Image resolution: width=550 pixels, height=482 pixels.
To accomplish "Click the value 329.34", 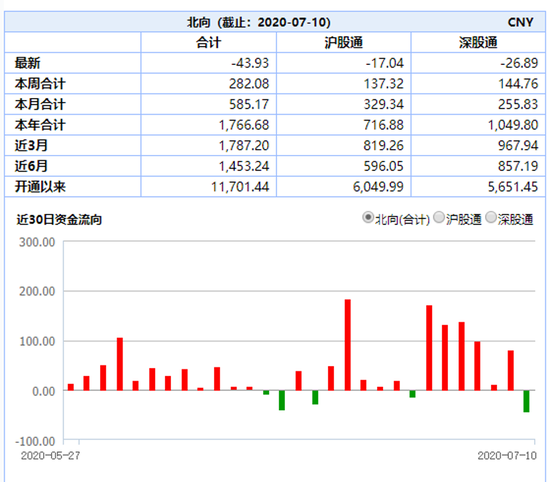I will click(384, 104).
